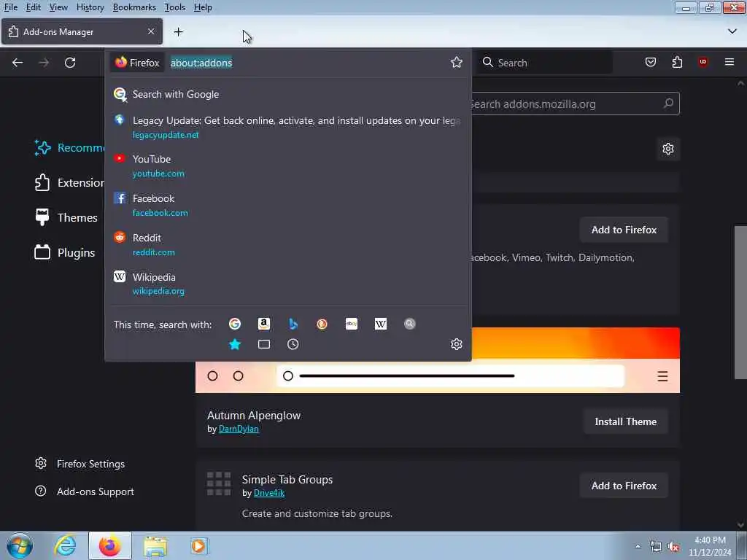
Task: Open Add-ons Support link
Action: (85, 491)
